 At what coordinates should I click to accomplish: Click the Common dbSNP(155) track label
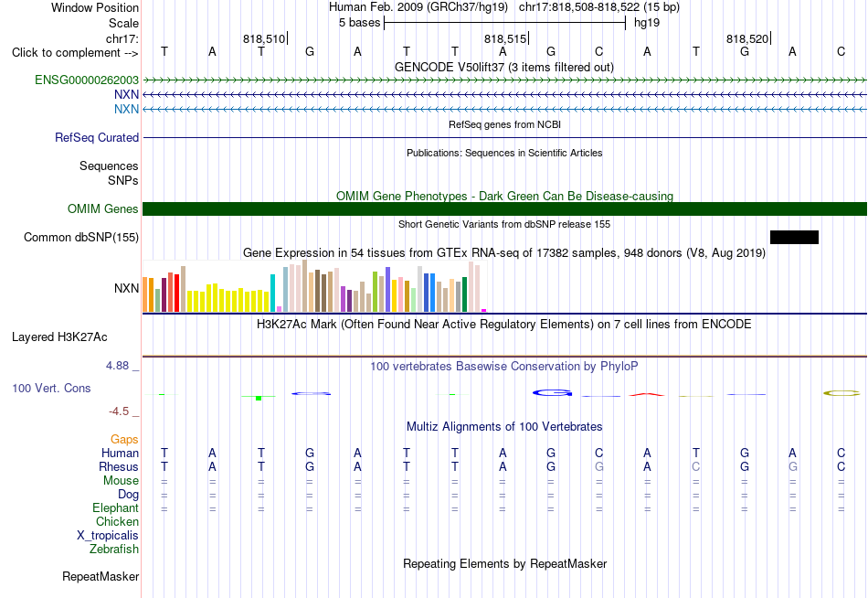[x=80, y=237]
